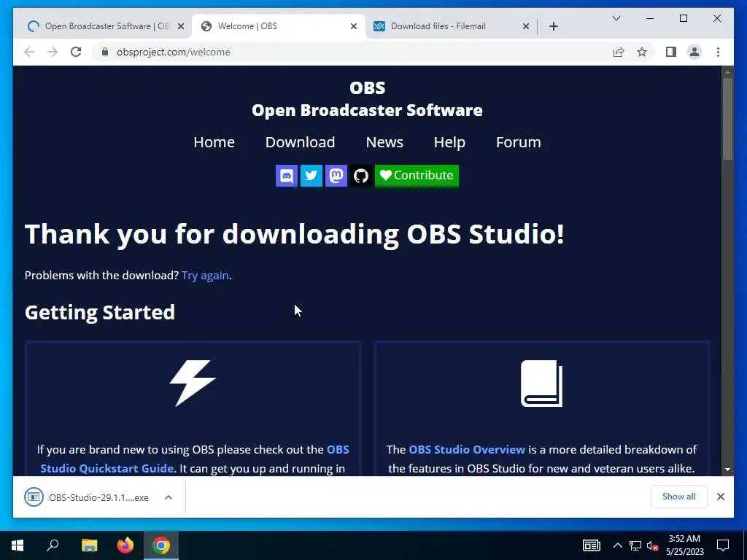Open the OBS Mastodon icon link
747x560 pixels.
pos(336,176)
